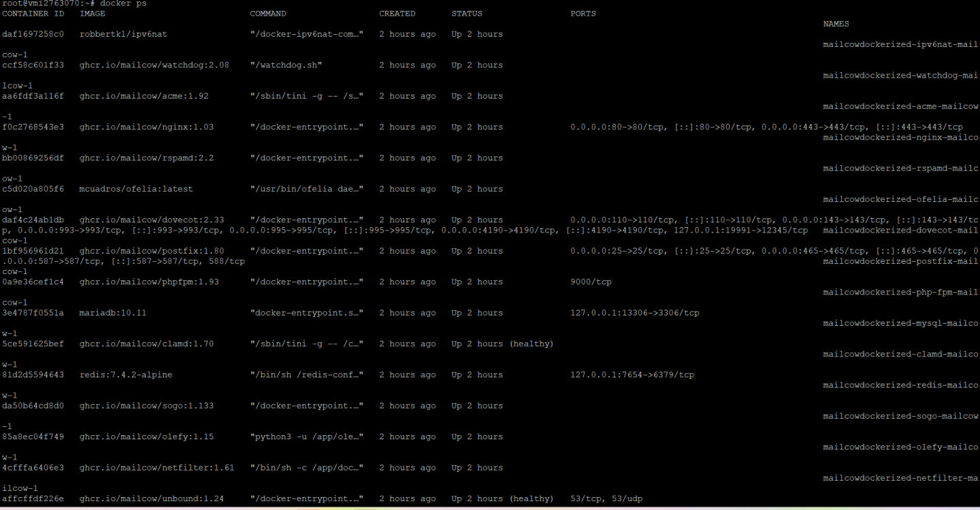
Task: Click image redis:7.4.2-alpine
Action: (126, 375)
